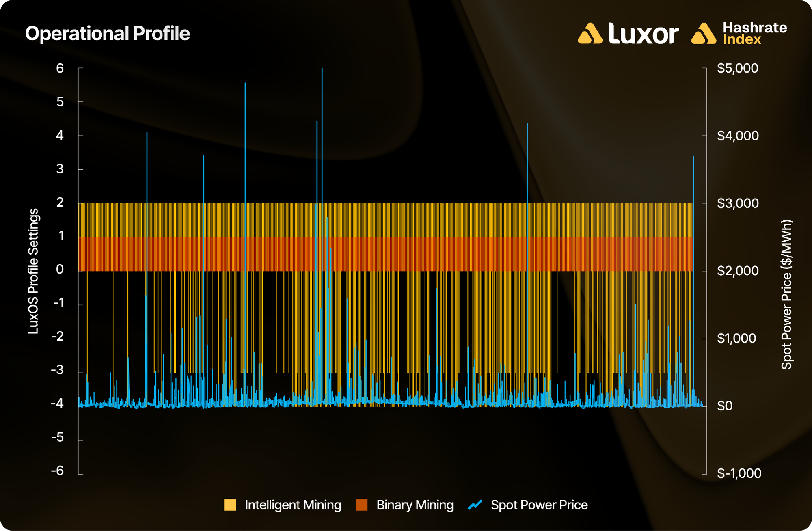Screen dimensions: 812x531
Task: Click the Spot Power Price ($/MWh) axis title
Action: 787,294
